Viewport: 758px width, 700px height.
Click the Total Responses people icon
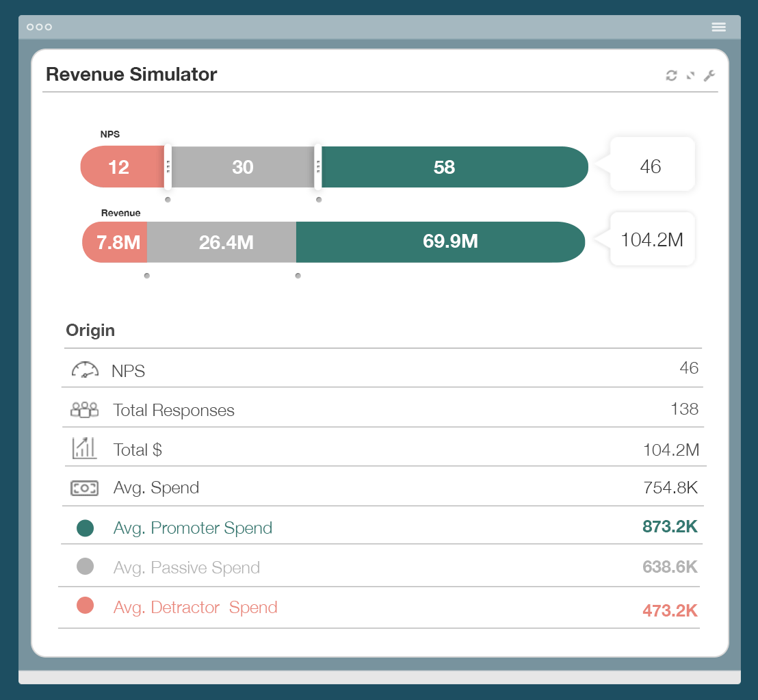(85, 410)
